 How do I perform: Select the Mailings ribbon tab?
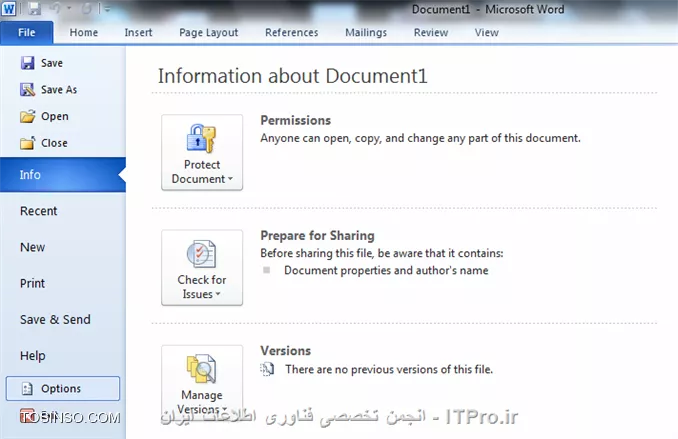pos(366,32)
